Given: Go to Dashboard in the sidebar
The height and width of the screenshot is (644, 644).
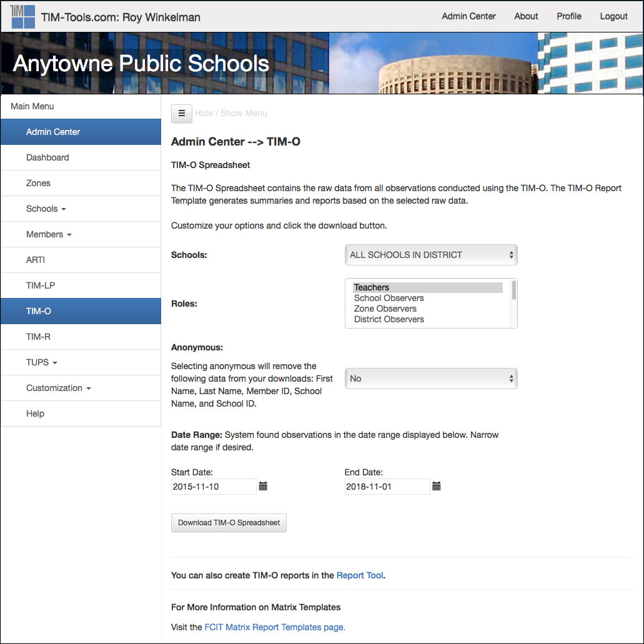Looking at the screenshot, I should [x=81, y=157].
